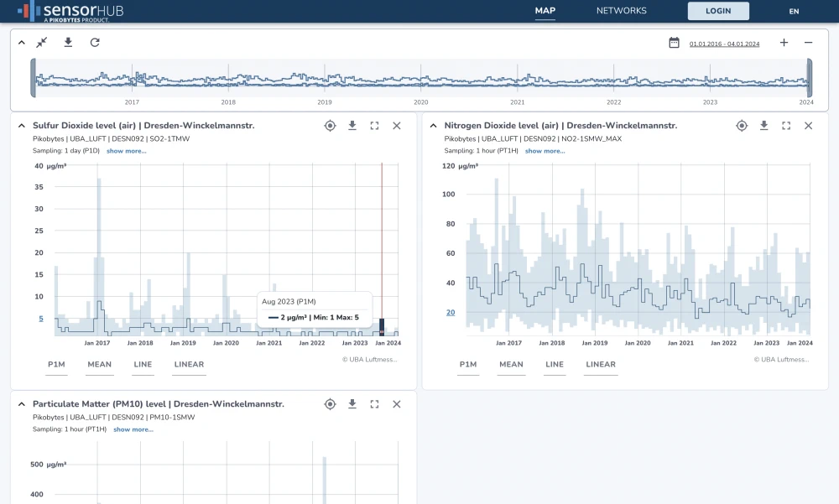Click the date range 01.01.2016 - 04.01.2024

pyautogui.click(x=724, y=44)
